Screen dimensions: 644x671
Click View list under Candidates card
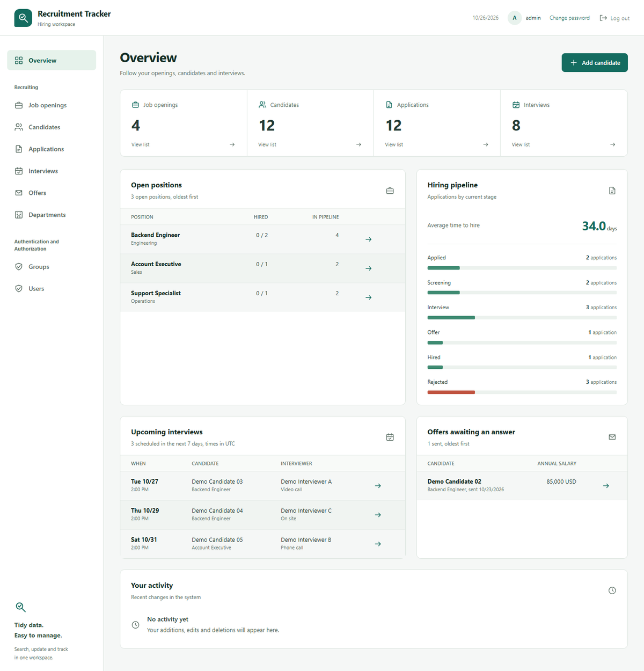tap(267, 144)
